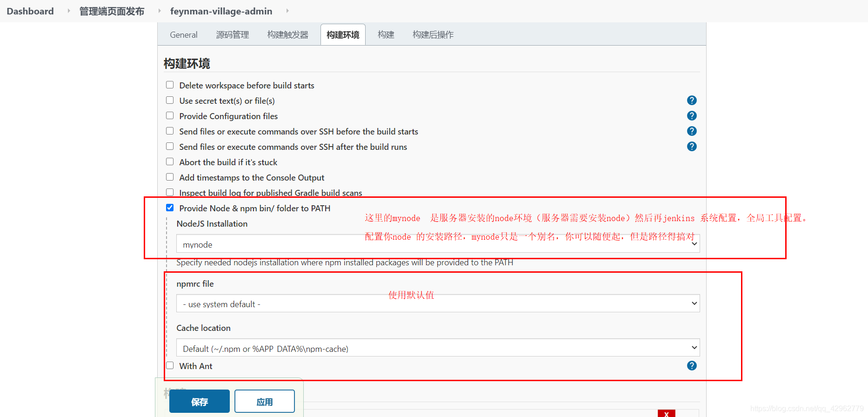
Task: Switch to the 源码管理 tab
Action: pos(233,35)
